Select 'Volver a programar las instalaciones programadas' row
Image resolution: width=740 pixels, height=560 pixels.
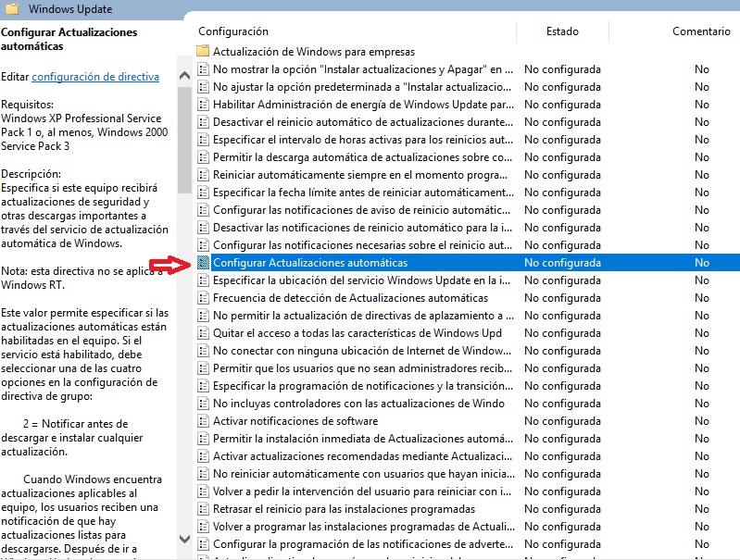364,527
